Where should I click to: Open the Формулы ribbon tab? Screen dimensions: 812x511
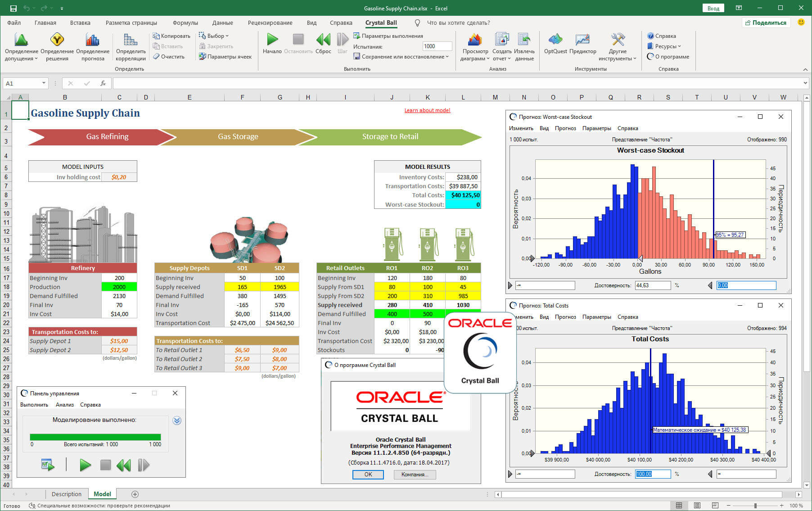pos(185,23)
